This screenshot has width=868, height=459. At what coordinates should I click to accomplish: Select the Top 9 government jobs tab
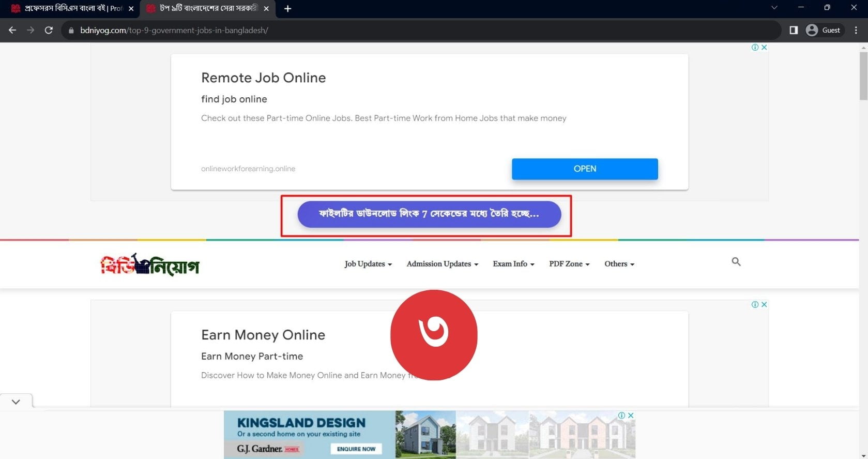(208, 9)
